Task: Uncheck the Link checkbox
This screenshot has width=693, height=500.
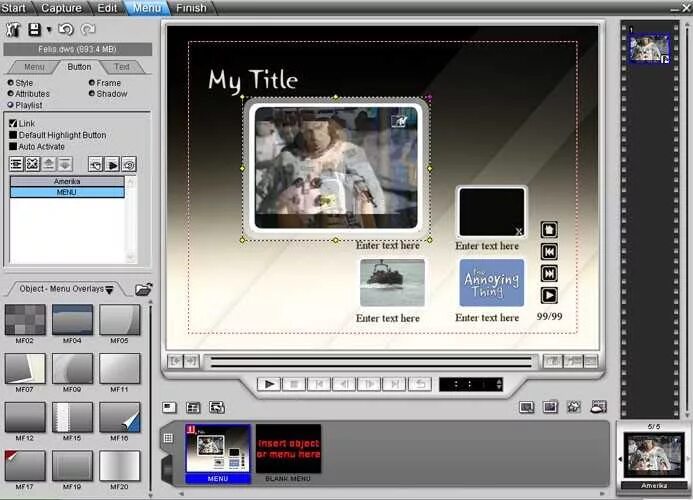Action: (x=13, y=123)
